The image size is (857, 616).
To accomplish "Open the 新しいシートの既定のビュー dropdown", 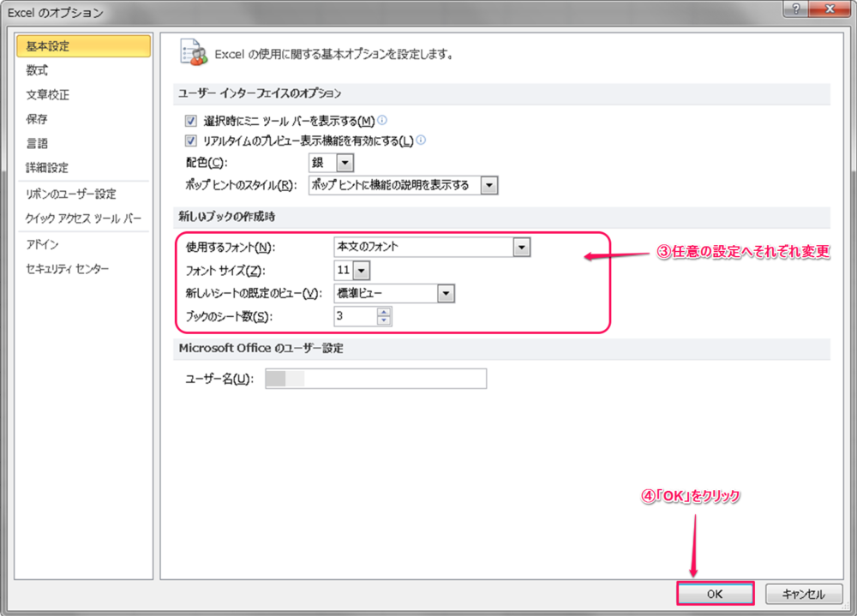I will [445, 294].
